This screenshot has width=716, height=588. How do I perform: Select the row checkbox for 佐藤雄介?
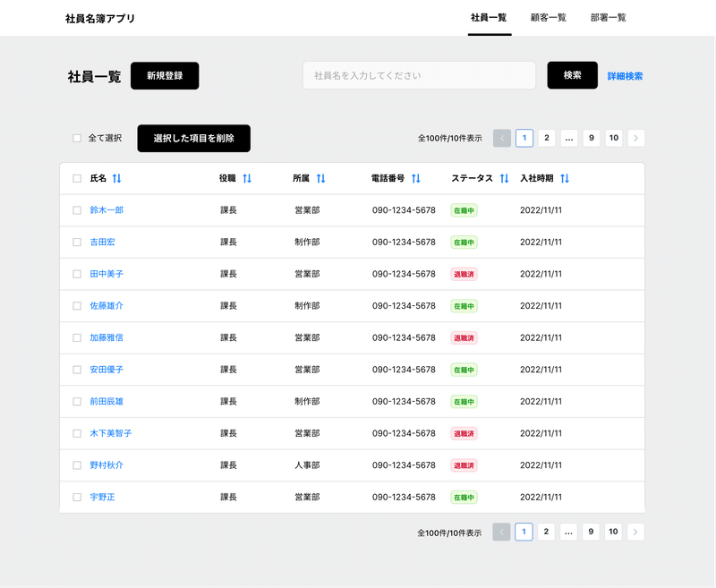pyautogui.click(x=77, y=306)
